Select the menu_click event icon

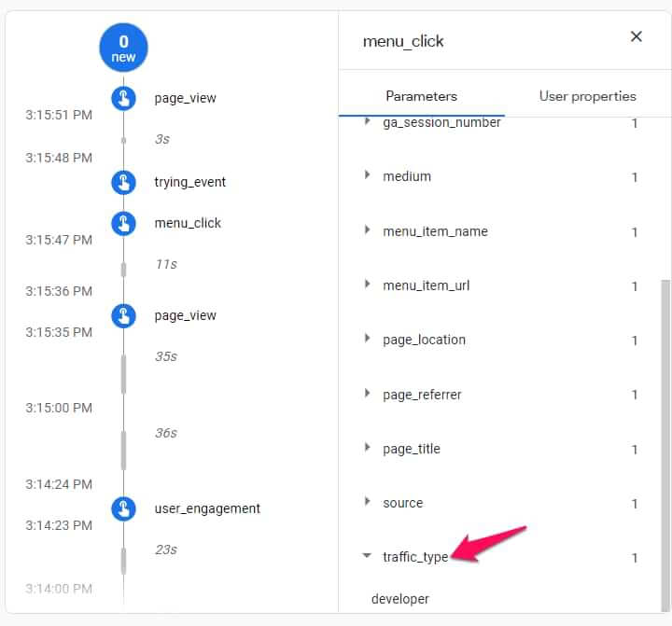click(123, 223)
